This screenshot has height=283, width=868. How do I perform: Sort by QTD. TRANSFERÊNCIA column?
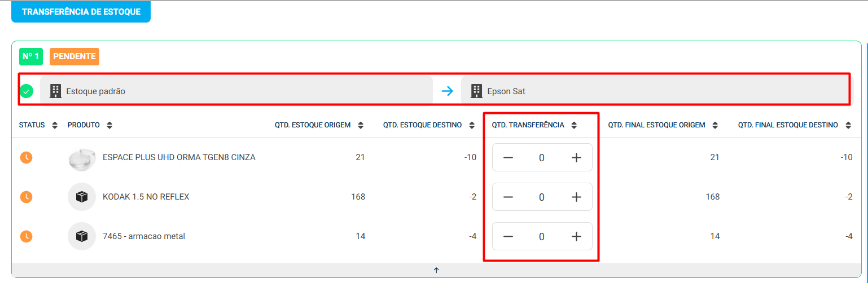point(574,125)
